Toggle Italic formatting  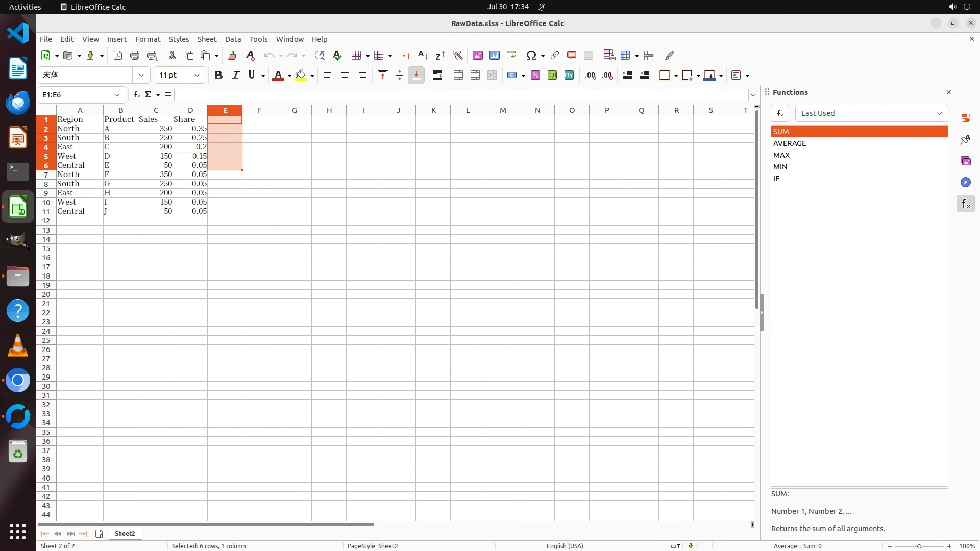coord(235,76)
